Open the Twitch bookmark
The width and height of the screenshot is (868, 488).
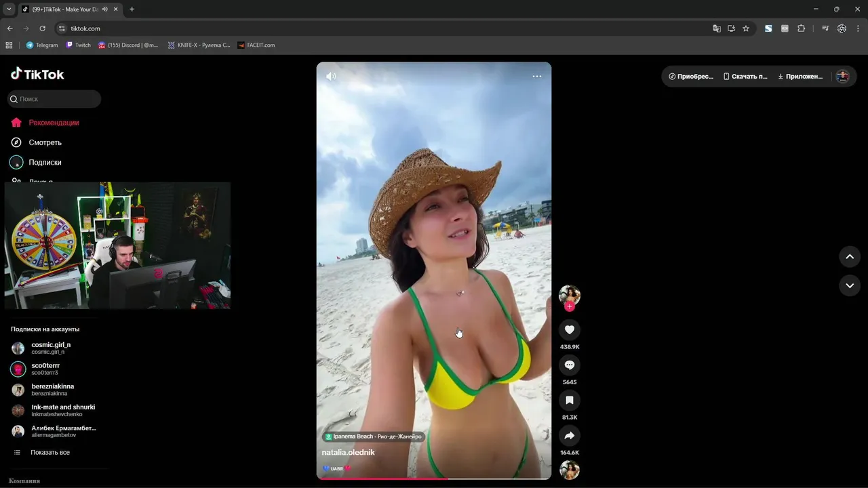(x=79, y=45)
